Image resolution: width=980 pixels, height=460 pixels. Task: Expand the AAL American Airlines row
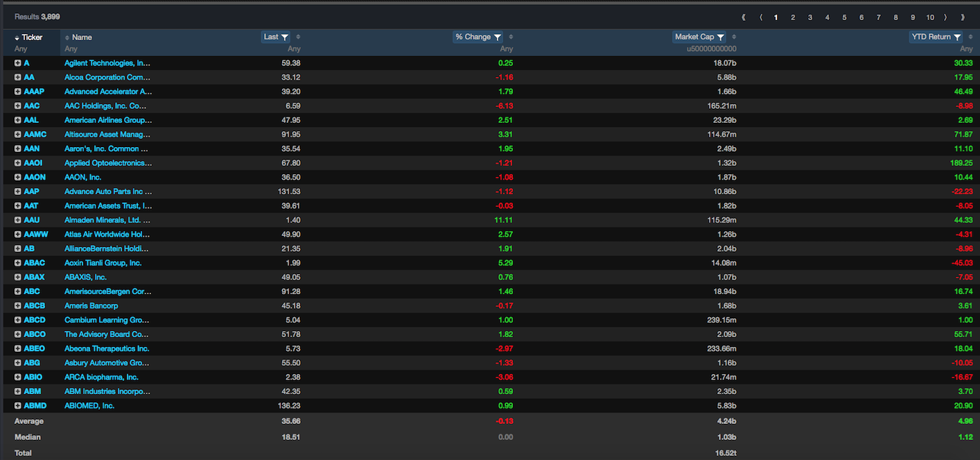click(x=18, y=120)
